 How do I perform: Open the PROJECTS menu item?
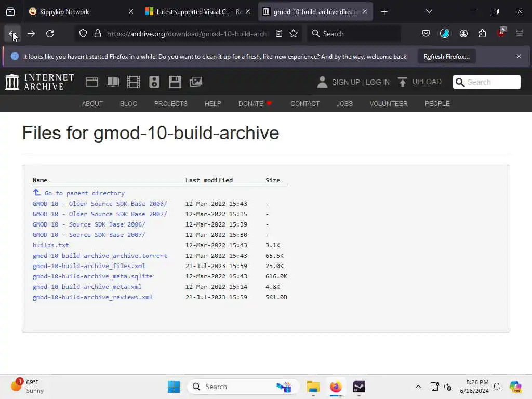point(170,104)
